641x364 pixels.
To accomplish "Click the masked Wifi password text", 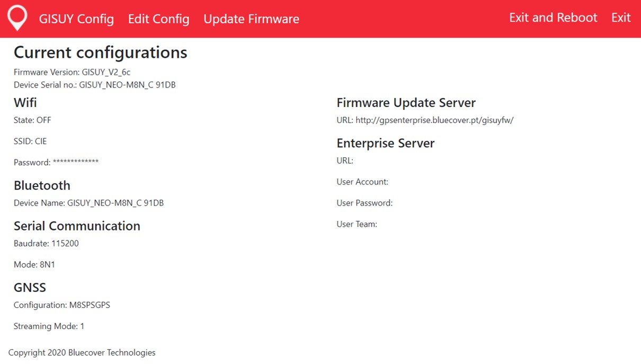I will (x=56, y=162).
